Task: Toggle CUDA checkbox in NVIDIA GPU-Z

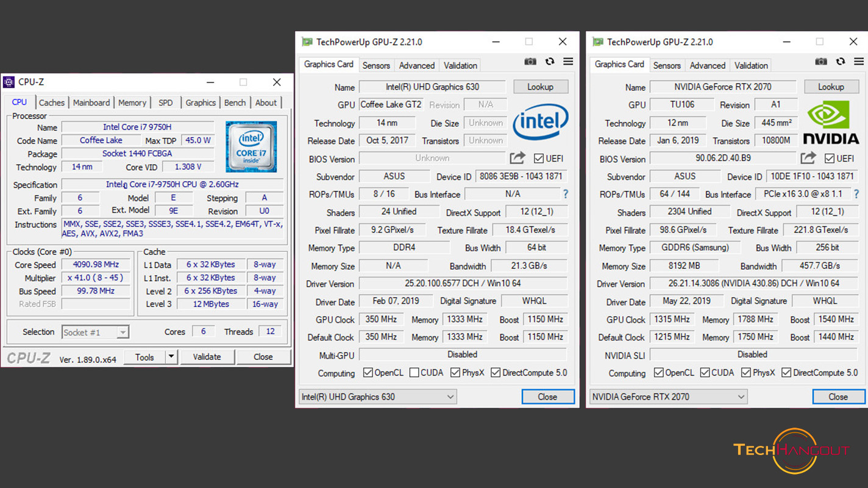Action: click(705, 372)
